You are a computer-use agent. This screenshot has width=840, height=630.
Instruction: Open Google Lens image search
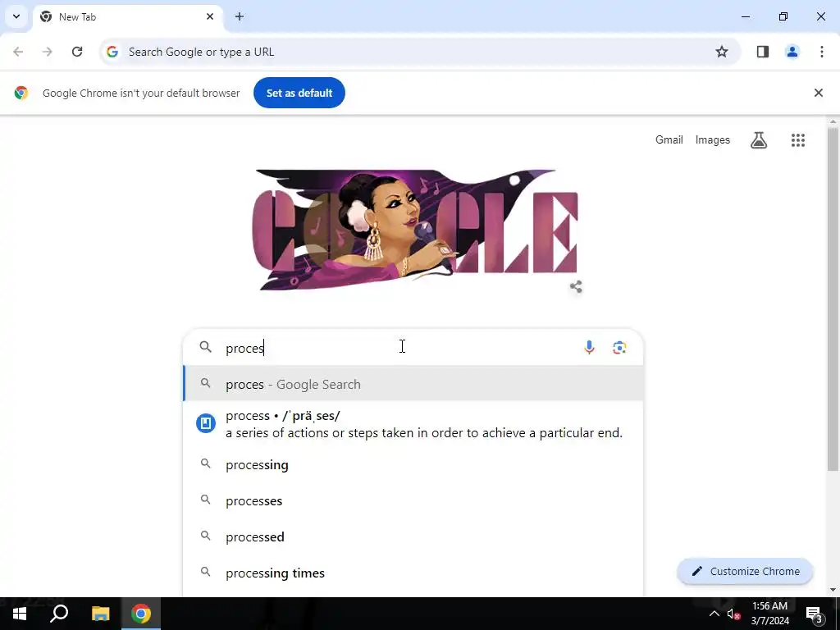click(x=619, y=348)
